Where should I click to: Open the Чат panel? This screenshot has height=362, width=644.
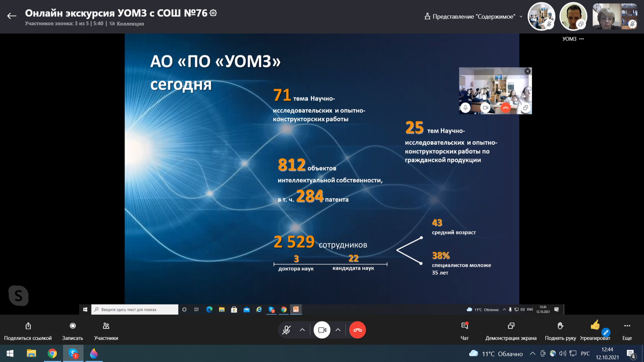pyautogui.click(x=465, y=332)
